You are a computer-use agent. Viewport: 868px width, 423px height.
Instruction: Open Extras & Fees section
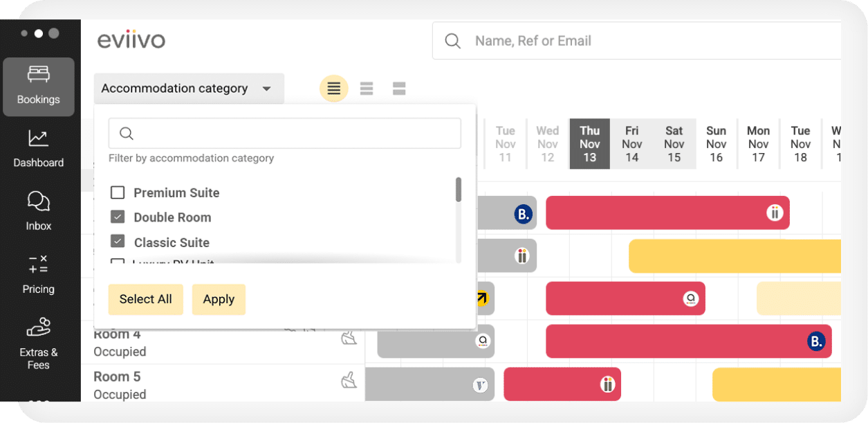point(39,344)
